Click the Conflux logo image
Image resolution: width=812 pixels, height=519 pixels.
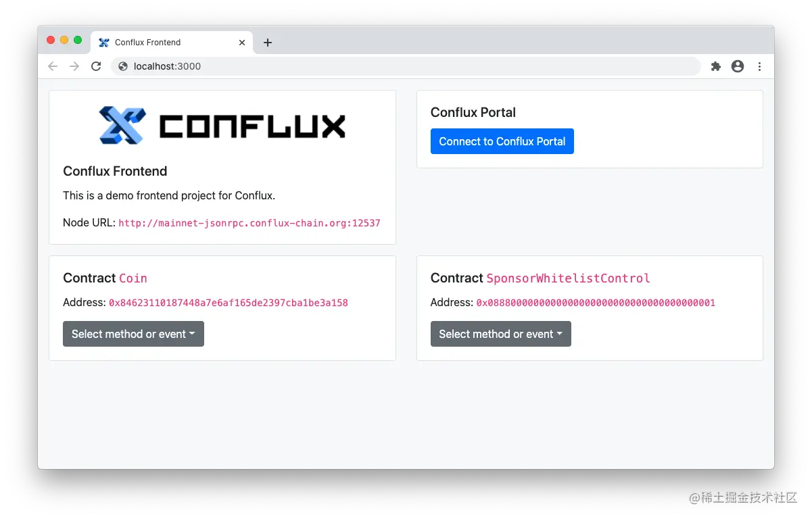coord(222,125)
